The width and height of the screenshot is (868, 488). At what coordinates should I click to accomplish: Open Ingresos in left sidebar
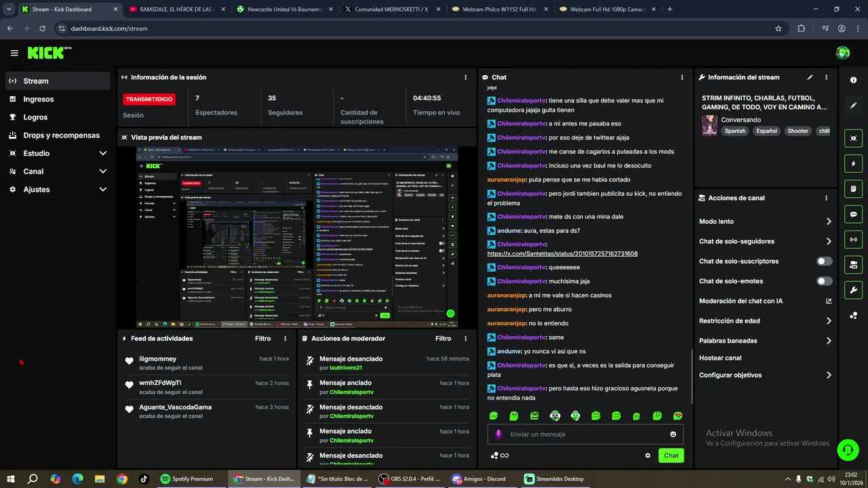58,99
